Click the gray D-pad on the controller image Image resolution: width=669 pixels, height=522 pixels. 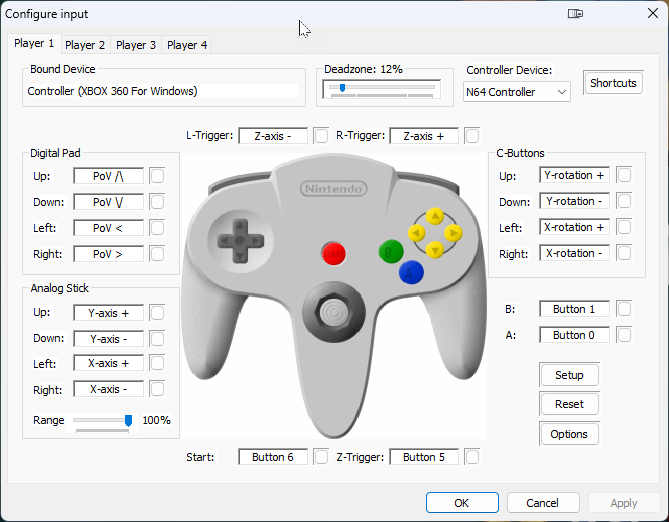pyautogui.click(x=237, y=240)
